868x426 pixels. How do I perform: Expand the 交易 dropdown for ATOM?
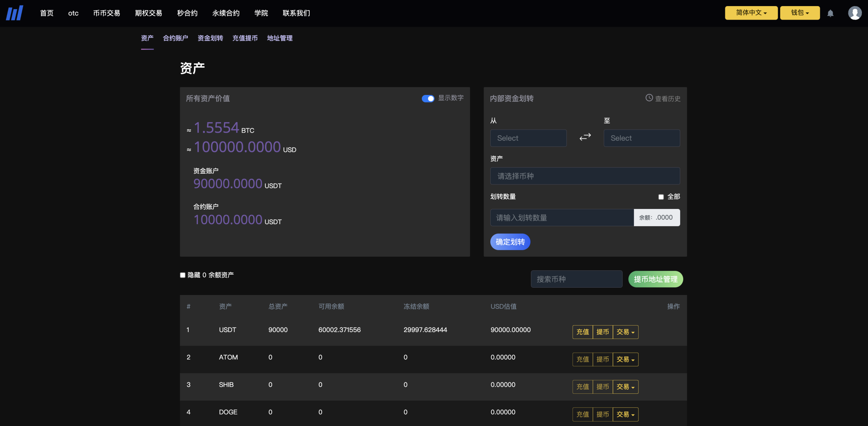click(x=626, y=360)
